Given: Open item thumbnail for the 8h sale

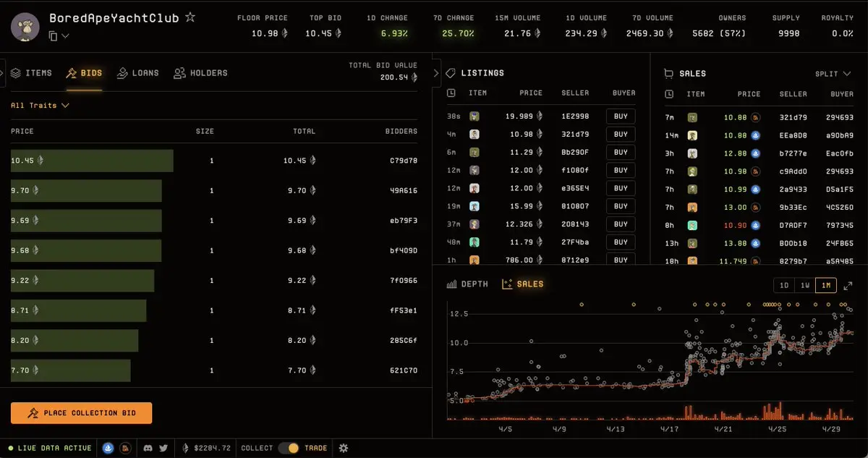Looking at the screenshot, I should [692, 226].
